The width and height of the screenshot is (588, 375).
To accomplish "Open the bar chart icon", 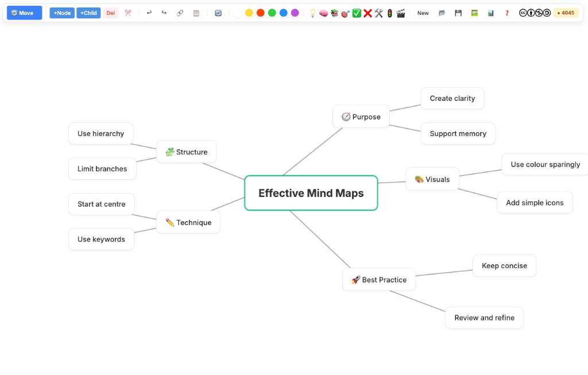I will 490,12.
